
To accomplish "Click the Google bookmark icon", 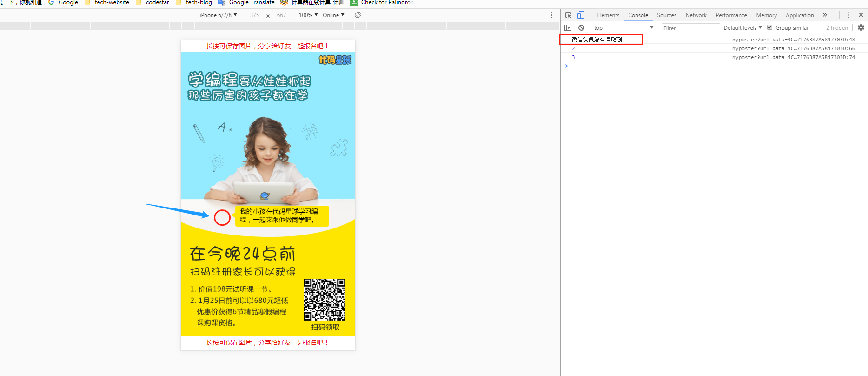I will click(x=63, y=2).
